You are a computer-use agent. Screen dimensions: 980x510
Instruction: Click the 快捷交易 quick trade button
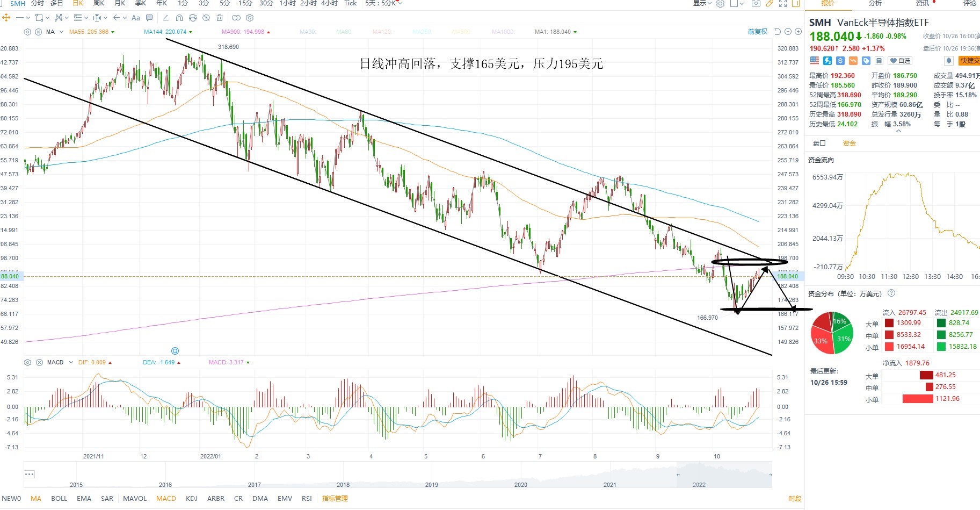click(969, 61)
